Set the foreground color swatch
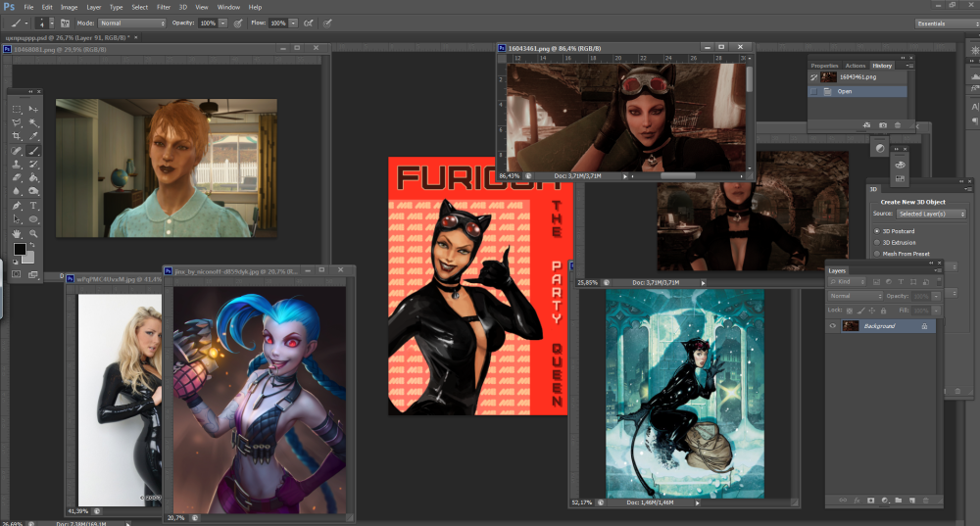The image size is (980, 526). [x=20, y=249]
